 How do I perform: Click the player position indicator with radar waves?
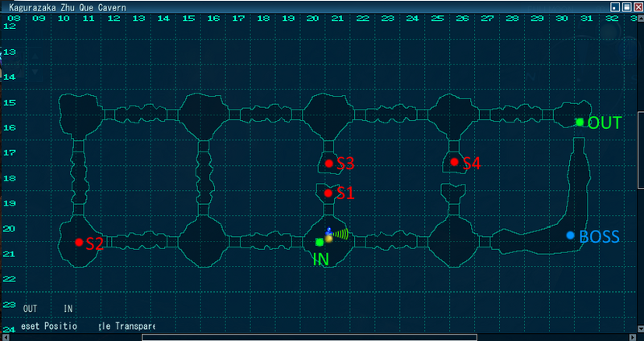pyautogui.click(x=329, y=236)
